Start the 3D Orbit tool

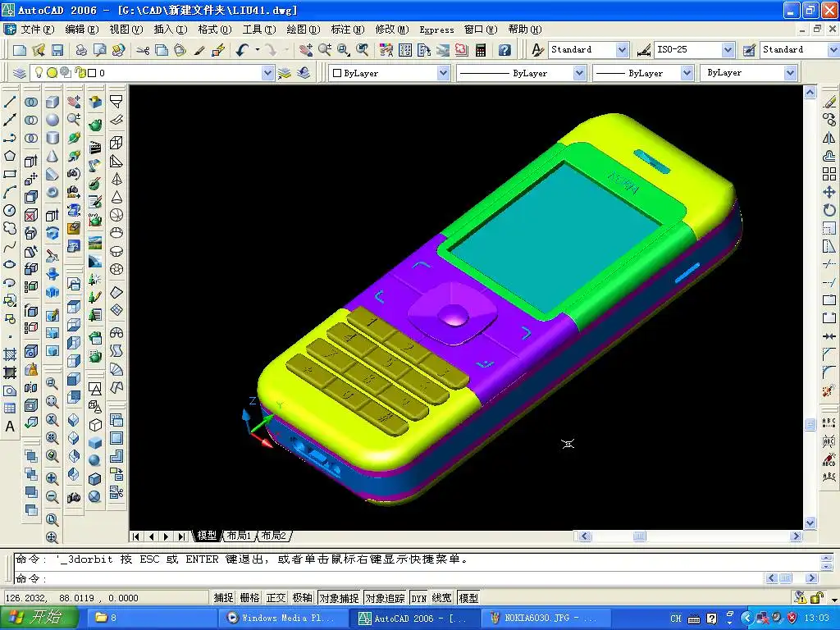(x=74, y=138)
